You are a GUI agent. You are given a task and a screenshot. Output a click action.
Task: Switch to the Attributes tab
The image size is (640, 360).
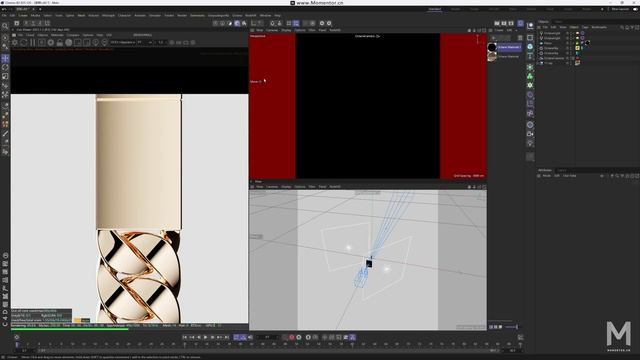click(x=545, y=170)
